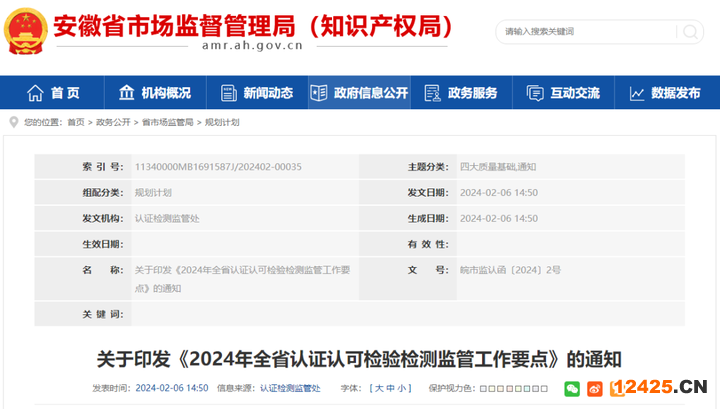Go to 政务公开 in the breadcrumb

(x=113, y=122)
